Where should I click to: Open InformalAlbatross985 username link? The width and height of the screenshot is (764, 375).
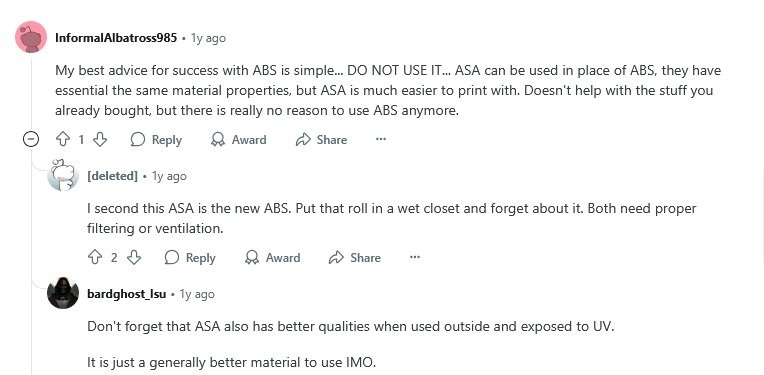[x=116, y=38]
